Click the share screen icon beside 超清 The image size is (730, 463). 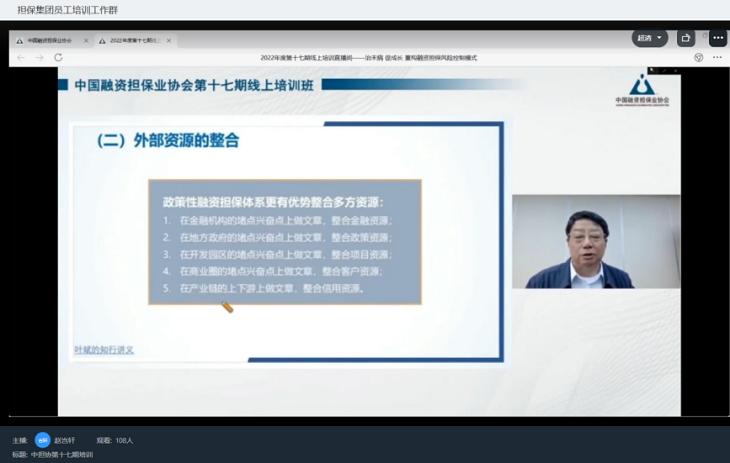point(685,38)
